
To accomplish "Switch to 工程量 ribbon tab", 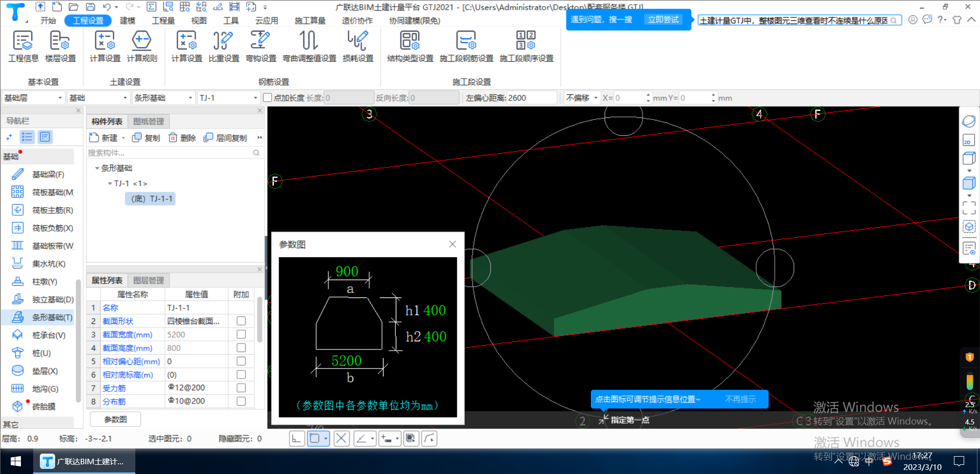I will click(x=163, y=20).
